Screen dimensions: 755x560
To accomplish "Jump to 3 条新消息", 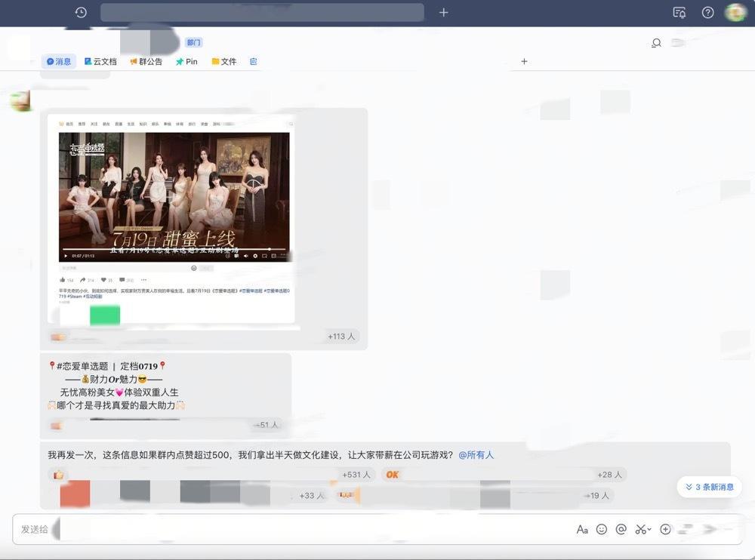I will tap(709, 487).
